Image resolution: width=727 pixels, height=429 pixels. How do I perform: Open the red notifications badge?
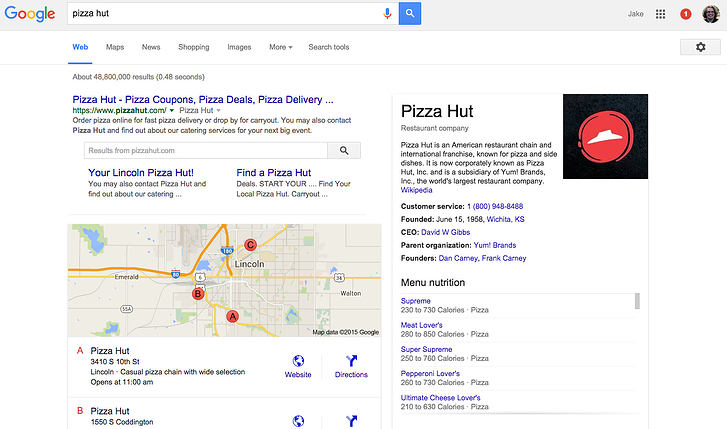pos(685,14)
